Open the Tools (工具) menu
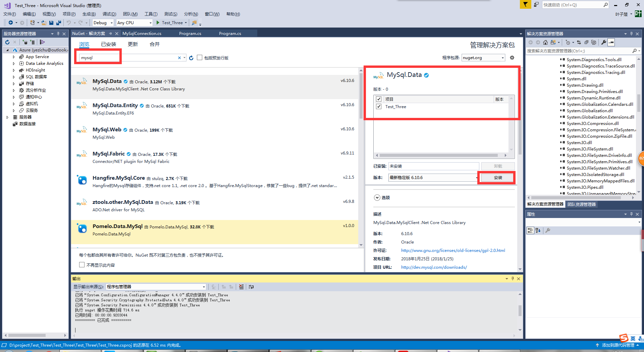This screenshot has width=644, height=352. (151, 14)
